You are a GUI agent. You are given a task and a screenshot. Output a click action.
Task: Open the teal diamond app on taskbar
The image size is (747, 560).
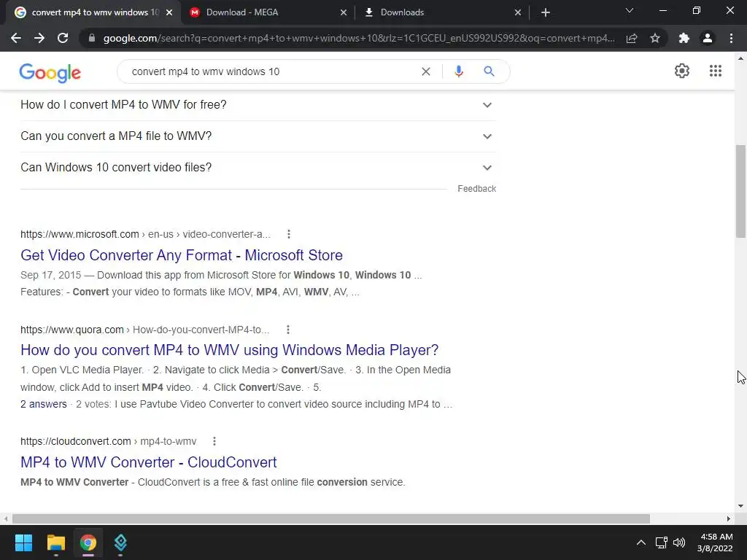120,542
